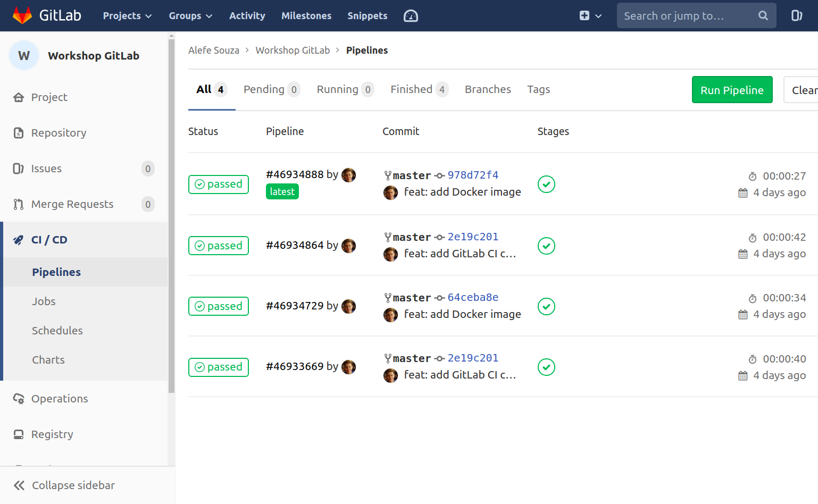Open the Projects dropdown in navbar

click(x=127, y=16)
